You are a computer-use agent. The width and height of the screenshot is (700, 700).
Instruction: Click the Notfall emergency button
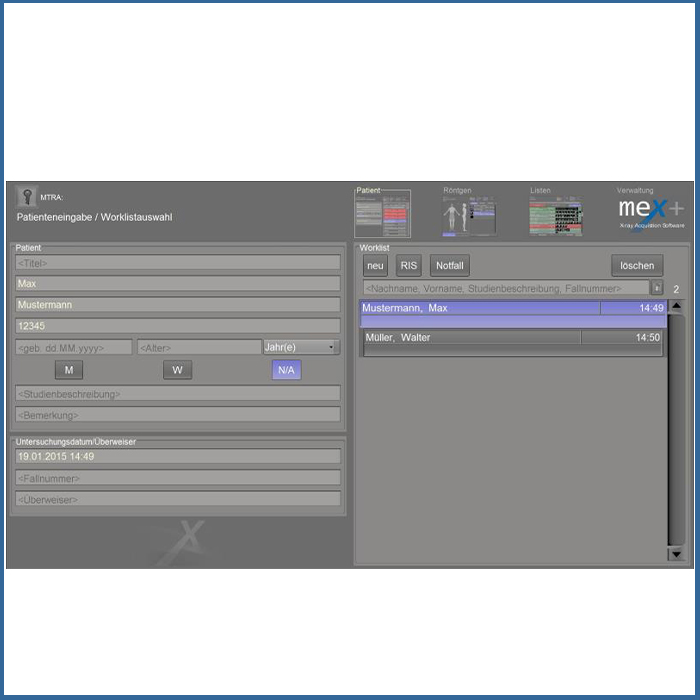450,266
